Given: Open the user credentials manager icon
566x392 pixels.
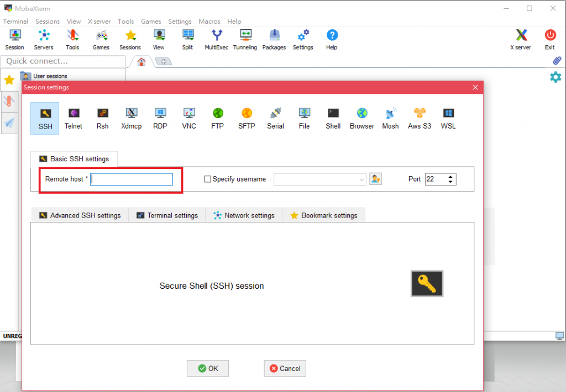Looking at the screenshot, I should [375, 179].
